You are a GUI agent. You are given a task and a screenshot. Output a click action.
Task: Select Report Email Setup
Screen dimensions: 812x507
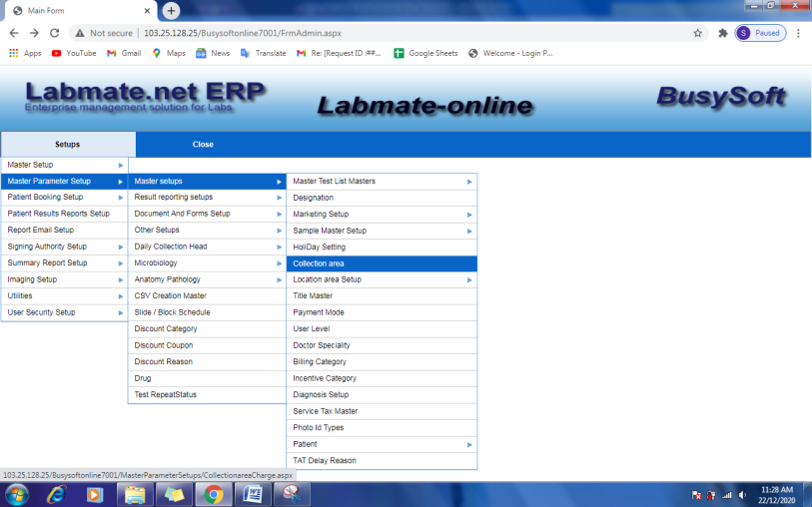point(64,231)
